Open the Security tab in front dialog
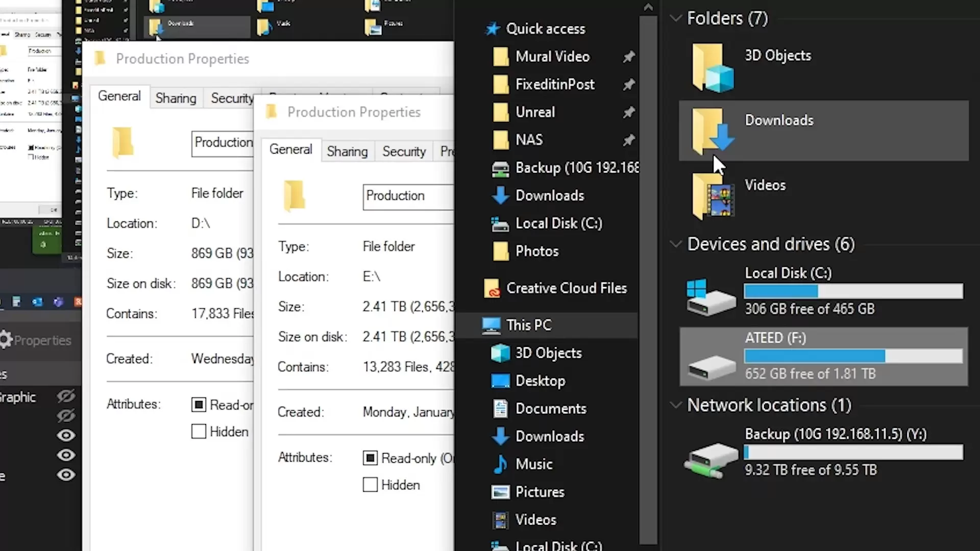 point(404,152)
